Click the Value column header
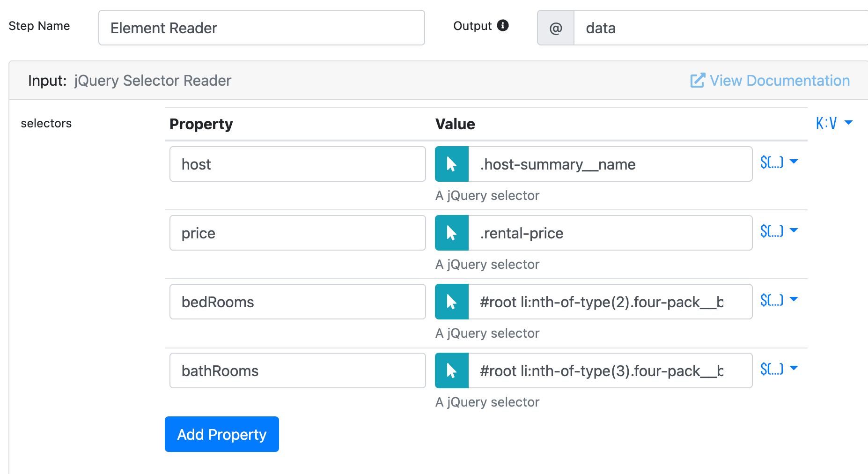 (455, 124)
